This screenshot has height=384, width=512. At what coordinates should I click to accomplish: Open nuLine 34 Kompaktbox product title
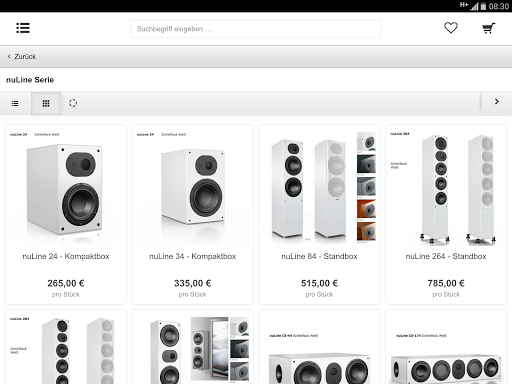(192, 256)
